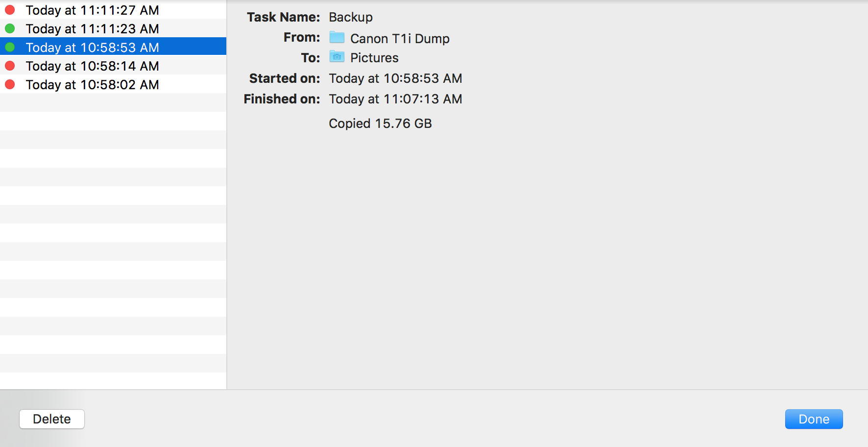Click the Backup task name value
Viewport: 868px width, 447px height.
click(351, 17)
